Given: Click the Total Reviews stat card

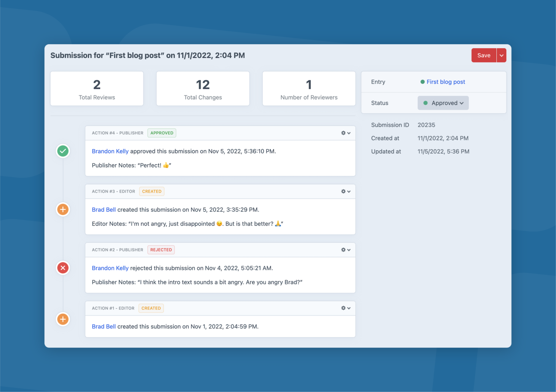Looking at the screenshot, I should (x=97, y=88).
